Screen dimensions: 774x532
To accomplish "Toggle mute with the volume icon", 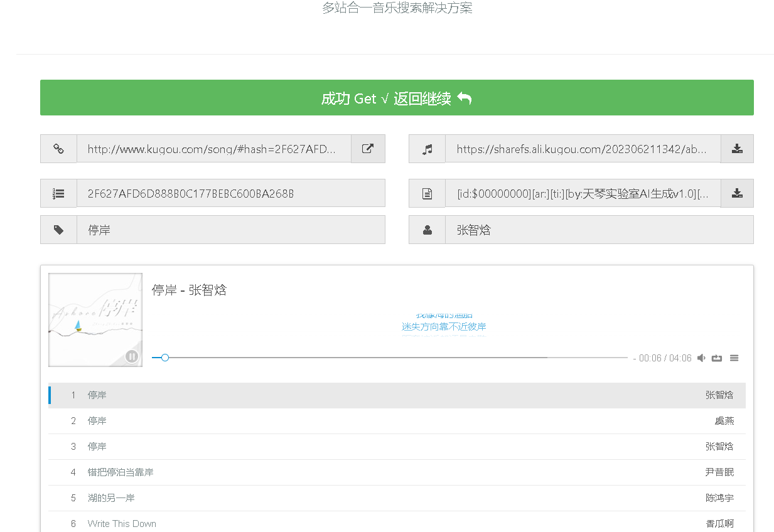I will (x=701, y=358).
